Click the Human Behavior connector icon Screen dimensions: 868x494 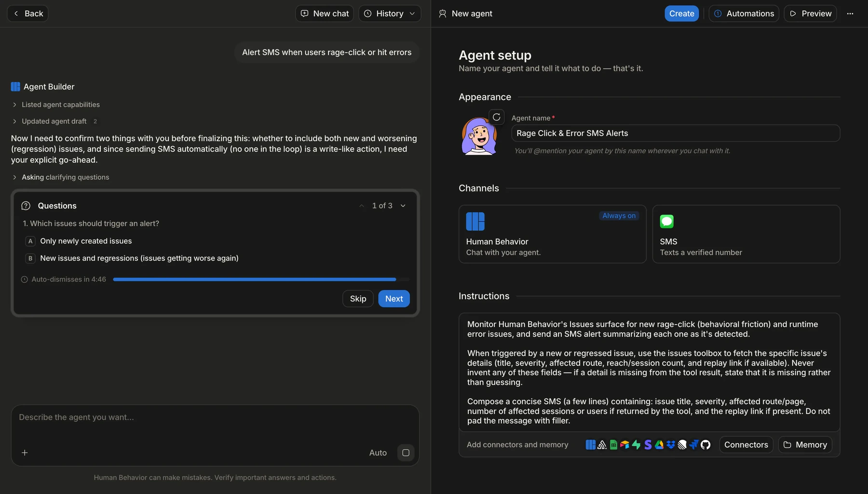tap(590, 445)
